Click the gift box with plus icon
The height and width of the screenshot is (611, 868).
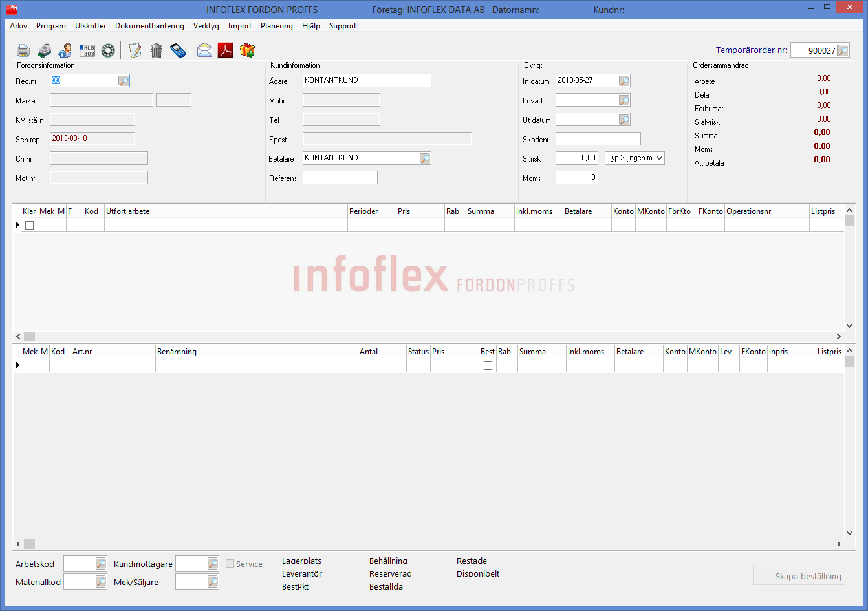click(247, 50)
